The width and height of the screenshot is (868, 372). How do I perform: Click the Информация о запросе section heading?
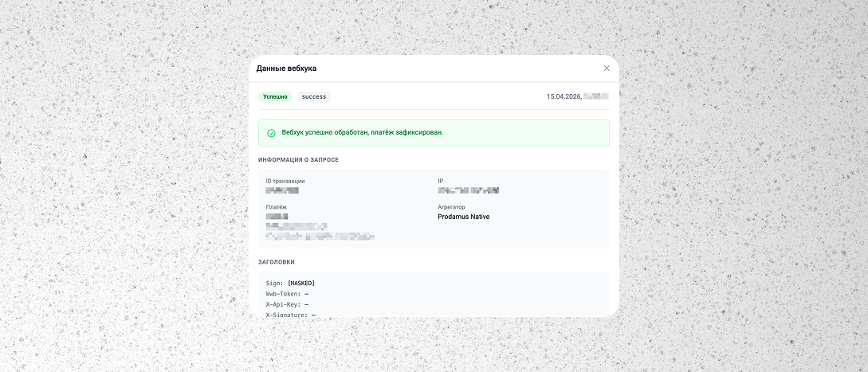pyautogui.click(x=298, y=160)
